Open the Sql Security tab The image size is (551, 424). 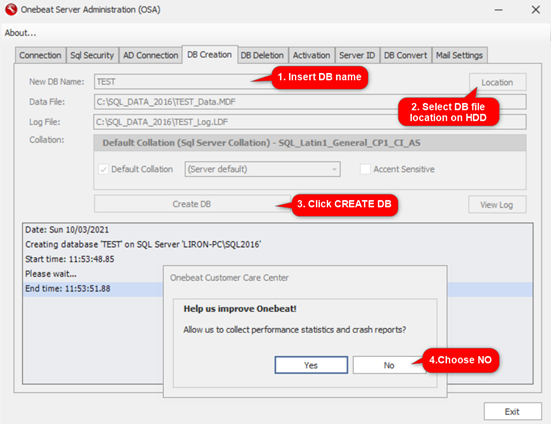pyautogui.click(x=92, y=56)
